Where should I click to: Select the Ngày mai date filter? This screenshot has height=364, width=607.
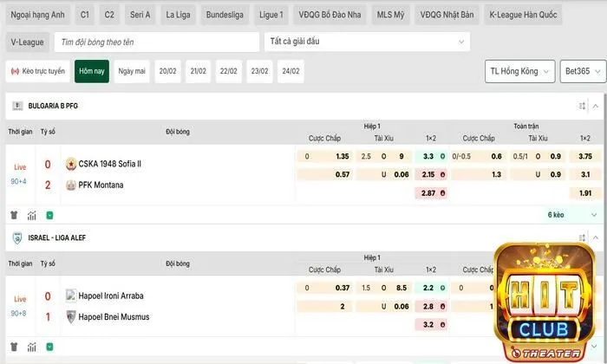click(132, 71)
